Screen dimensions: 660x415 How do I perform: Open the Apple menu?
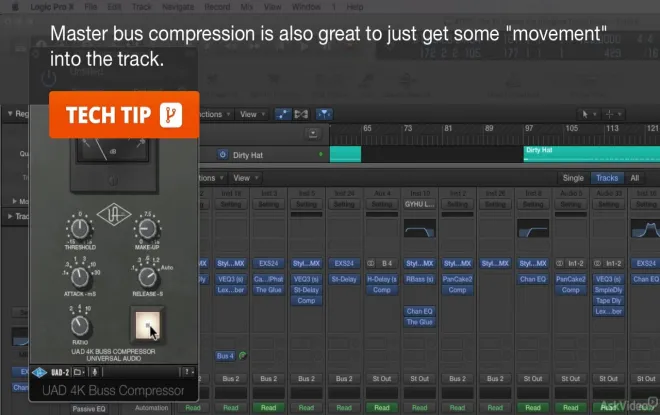15,7
